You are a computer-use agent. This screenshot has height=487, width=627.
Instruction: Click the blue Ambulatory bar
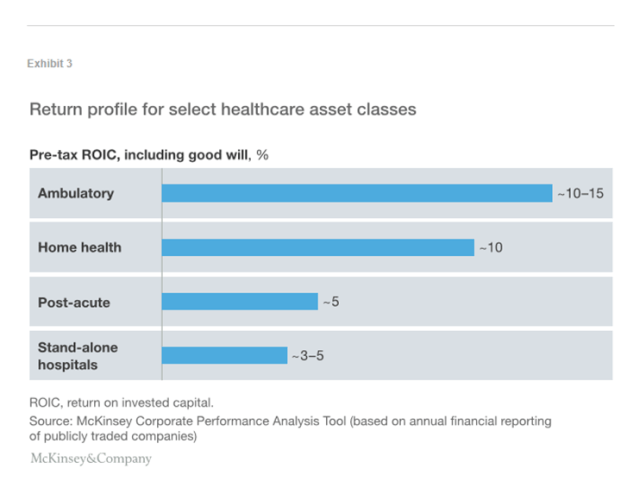[356, 193]
